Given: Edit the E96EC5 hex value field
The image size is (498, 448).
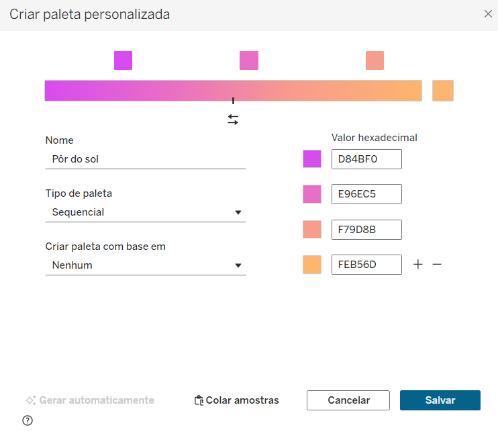Looking at the screenshot, I should pyautogui.click(x=366, y=194).
